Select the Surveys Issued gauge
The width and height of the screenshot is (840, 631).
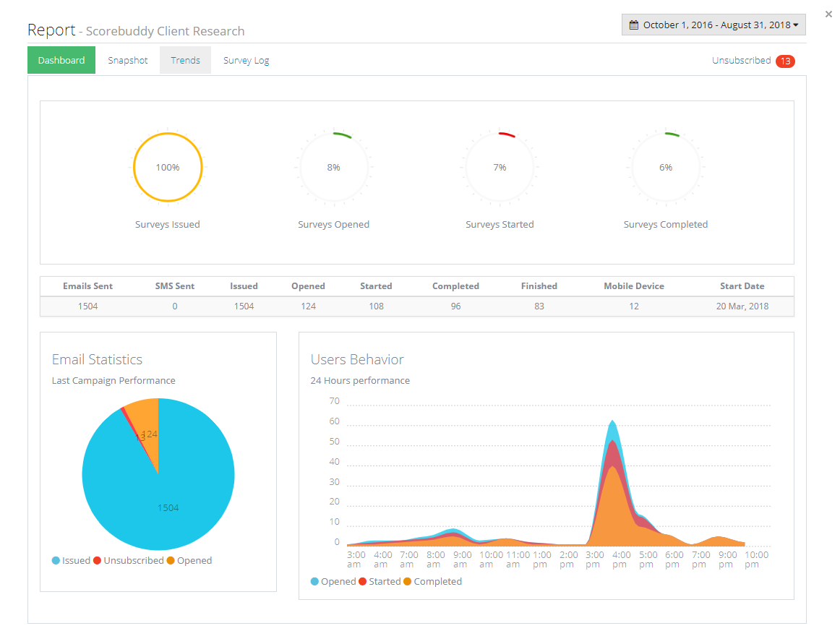coord(168,167)
